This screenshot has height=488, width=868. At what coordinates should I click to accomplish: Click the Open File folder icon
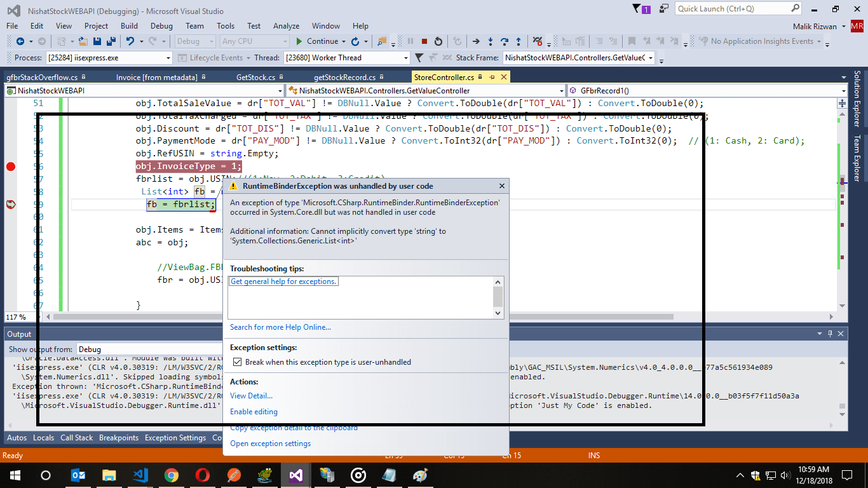click(84, 41)
